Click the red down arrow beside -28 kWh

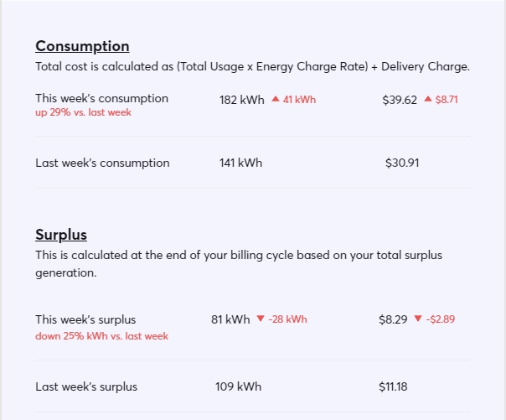[260, 319]
